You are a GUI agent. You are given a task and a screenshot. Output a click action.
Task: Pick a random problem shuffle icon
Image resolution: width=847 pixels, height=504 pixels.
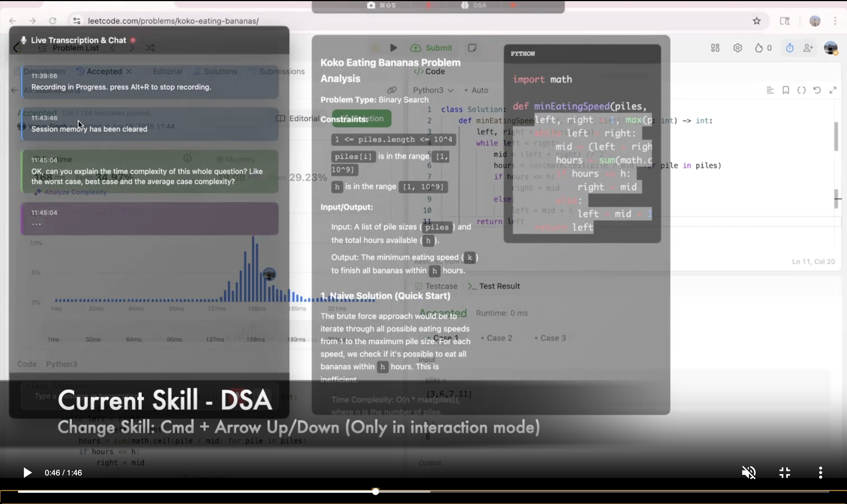[150, 48]
